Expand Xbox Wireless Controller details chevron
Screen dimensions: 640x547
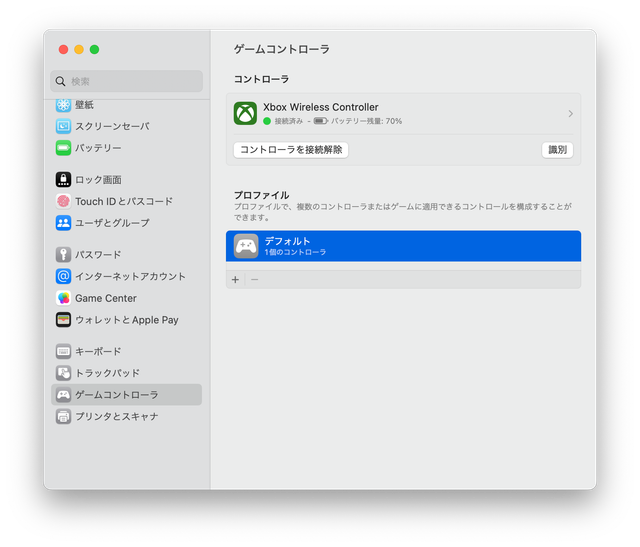tap(571, 113)
